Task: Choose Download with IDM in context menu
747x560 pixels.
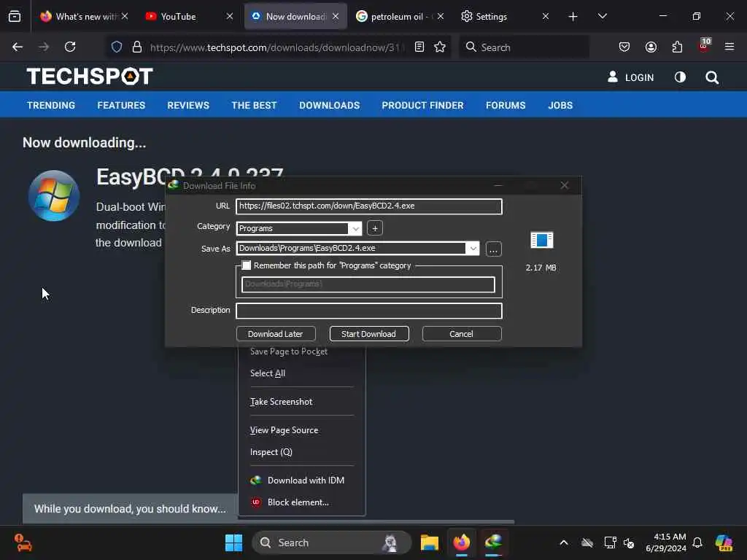Action: coord(301,480)
